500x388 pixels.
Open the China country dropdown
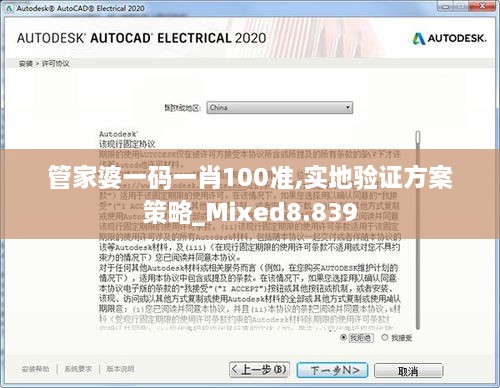[x=279, y=108]
